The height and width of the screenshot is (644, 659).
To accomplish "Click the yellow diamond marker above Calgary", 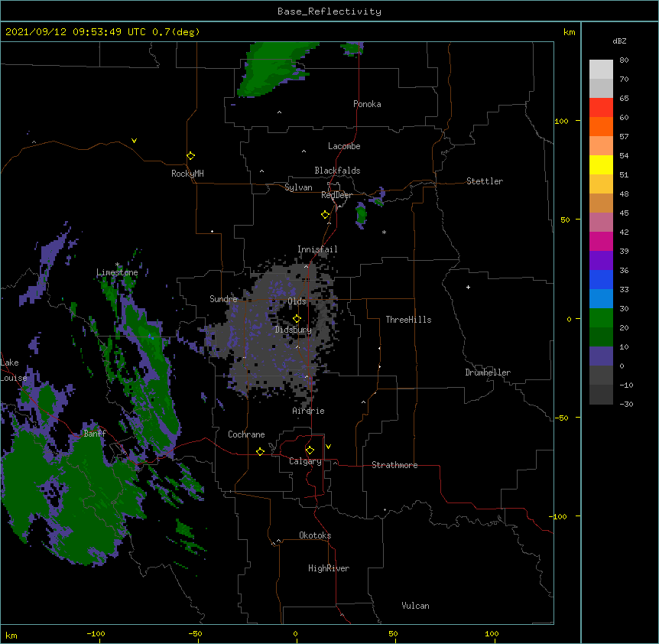I will pyautogui.click(x=310, y=450).
